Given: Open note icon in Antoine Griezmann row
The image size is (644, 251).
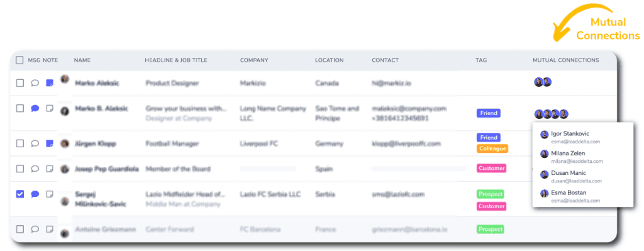Looking at the screenshot, I should point(50,229).
